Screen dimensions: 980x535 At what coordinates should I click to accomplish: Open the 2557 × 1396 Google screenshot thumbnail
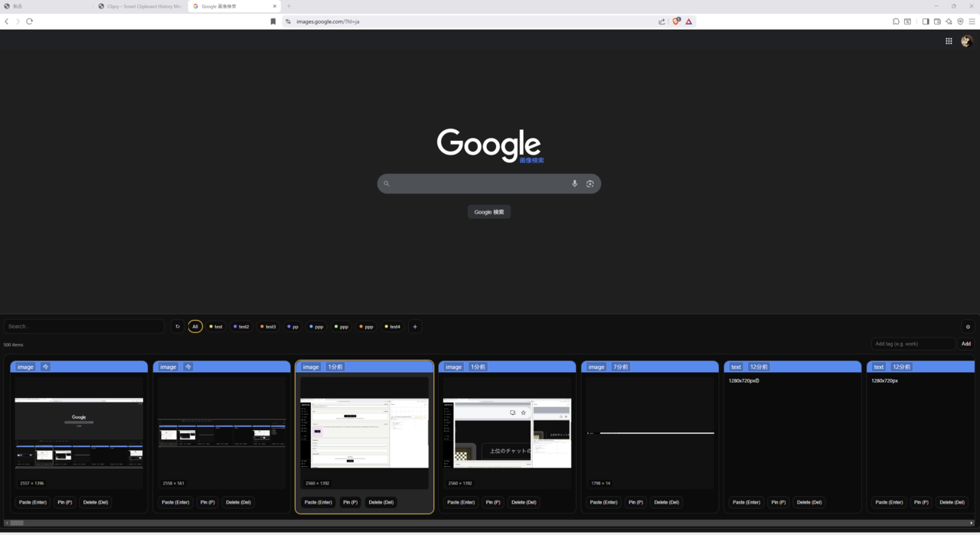point(79,432)
